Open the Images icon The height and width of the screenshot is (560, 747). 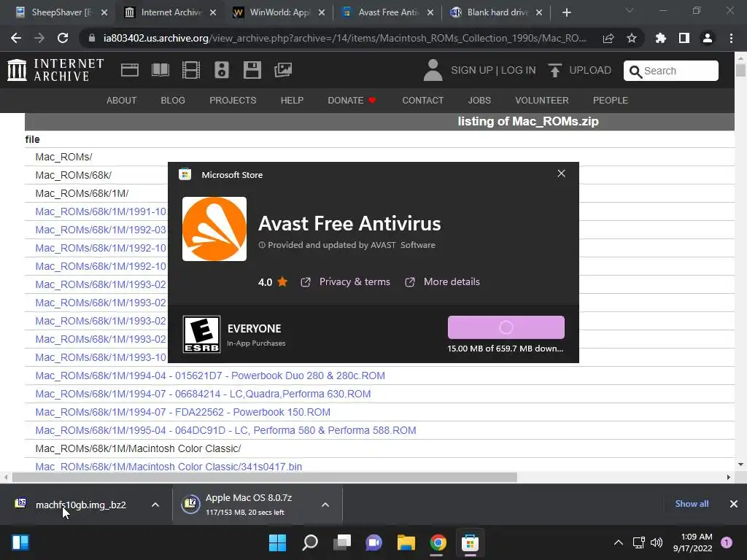coord(283,70)
